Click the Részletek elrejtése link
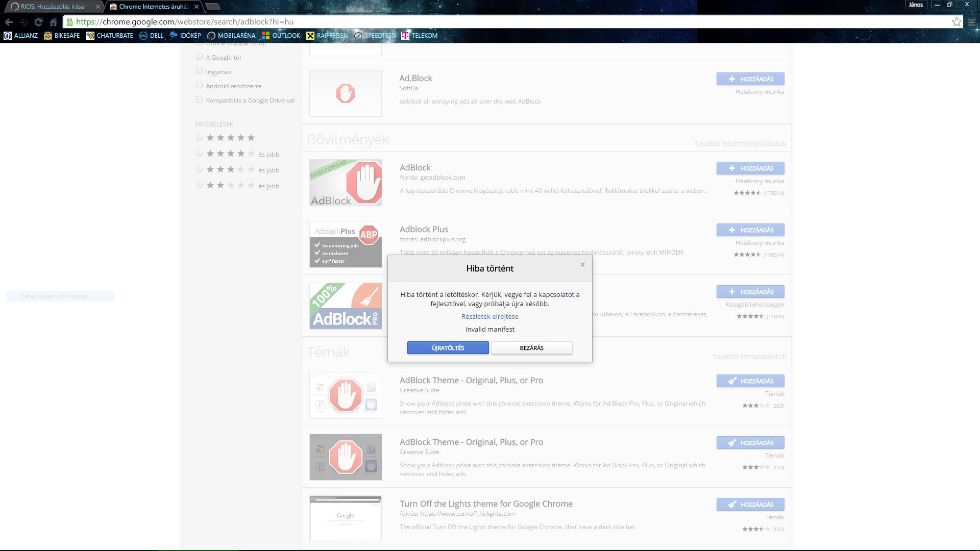 pyautogui.click(x=489, y=316)
